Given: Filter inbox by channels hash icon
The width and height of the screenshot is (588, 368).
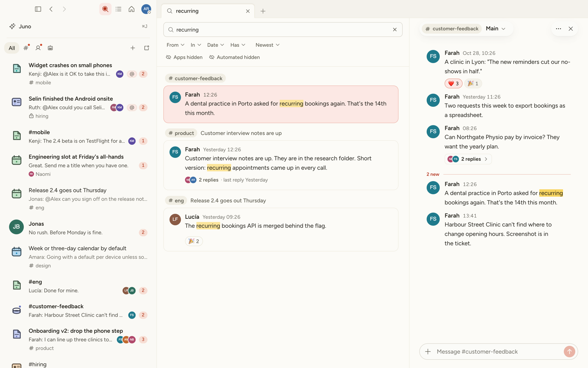Looking at the screenshot, I should (26, 48).
